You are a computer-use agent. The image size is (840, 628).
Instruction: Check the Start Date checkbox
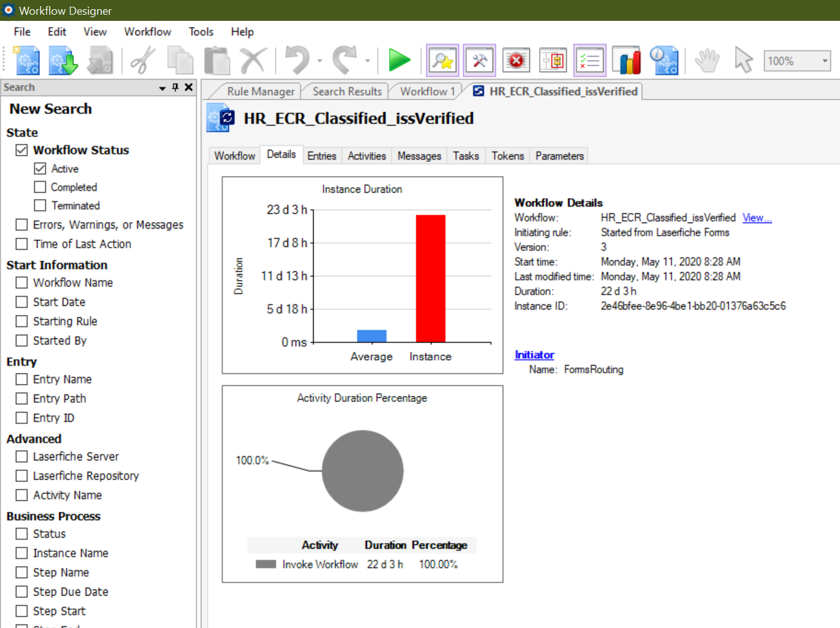tap(21, 302)
